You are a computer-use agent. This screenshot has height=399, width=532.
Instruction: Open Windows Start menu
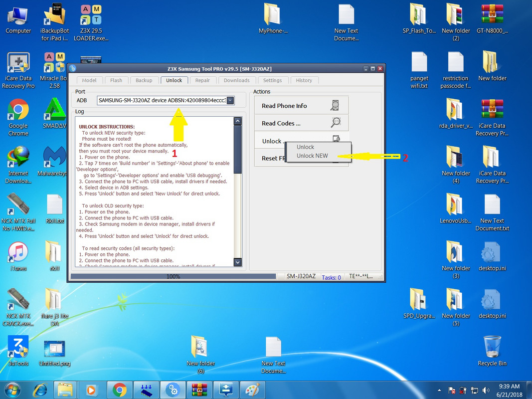[x=12, y=390]
